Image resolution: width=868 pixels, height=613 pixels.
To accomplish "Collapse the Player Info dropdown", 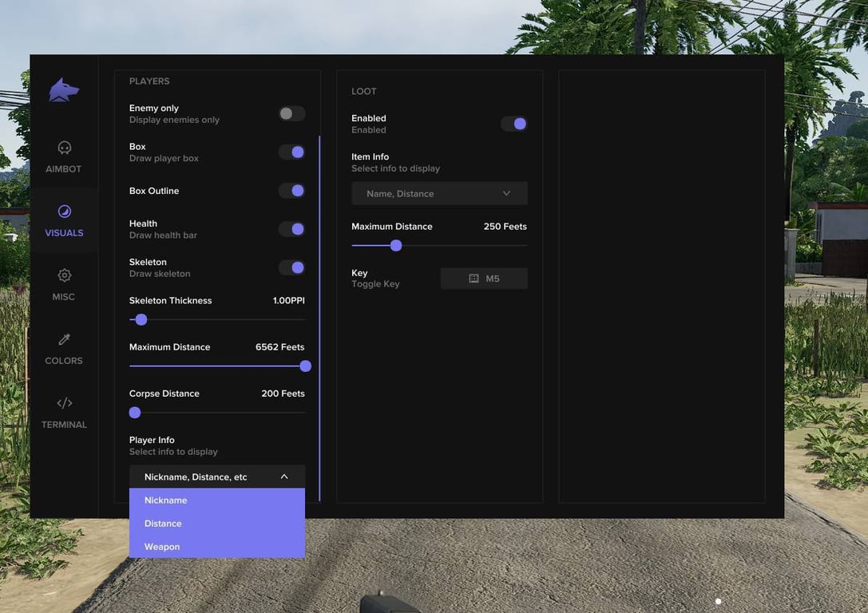I will 217,477.
